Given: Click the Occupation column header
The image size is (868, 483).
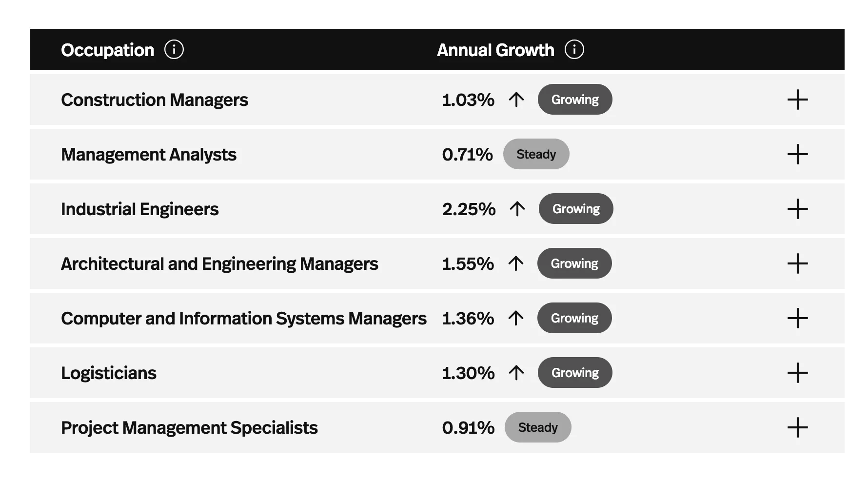Looking at the screenshot, I should pos(107,50).
